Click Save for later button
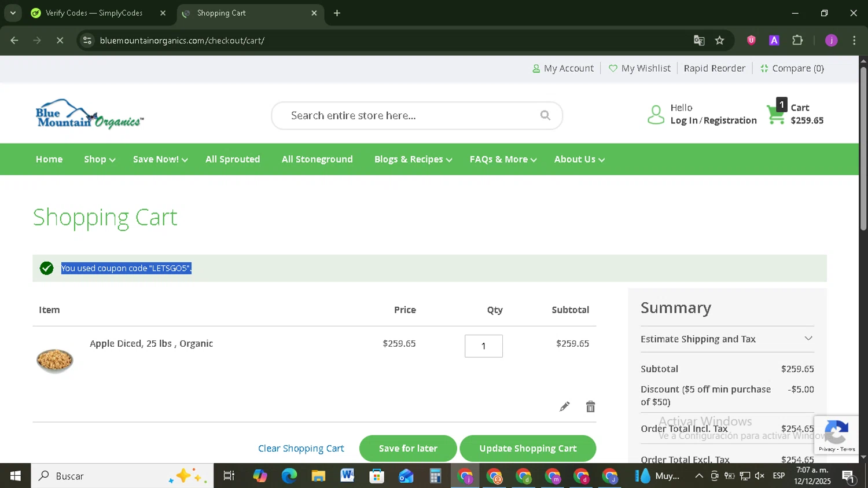 (x=408, y=449)
